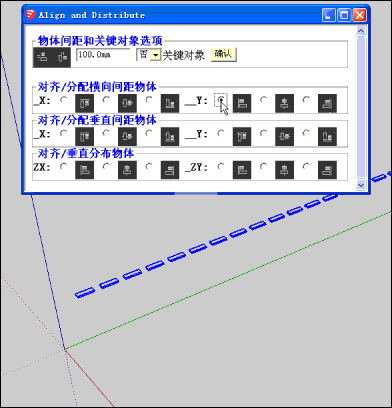The height and width of the screenshot is (408, 392).
Task: Click the ZX: label
Action: (x=42, y=167)
